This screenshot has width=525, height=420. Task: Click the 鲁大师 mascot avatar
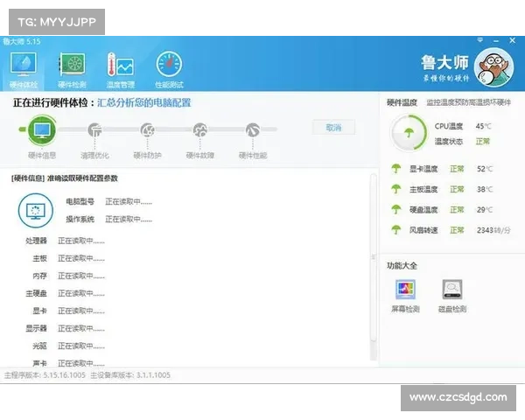point(493,67)
